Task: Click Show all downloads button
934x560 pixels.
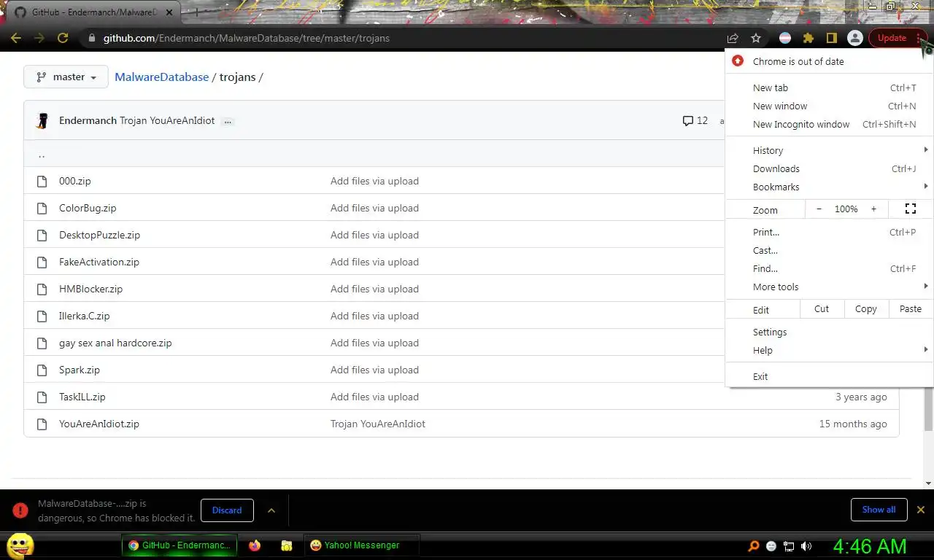Action: (879, 510)
